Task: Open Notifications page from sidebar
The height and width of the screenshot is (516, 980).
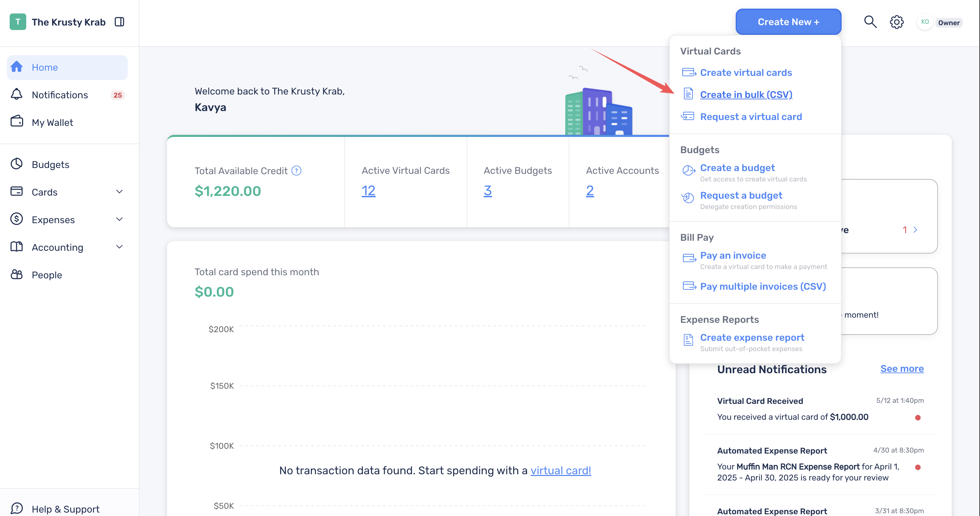Action: coord(67,95)
